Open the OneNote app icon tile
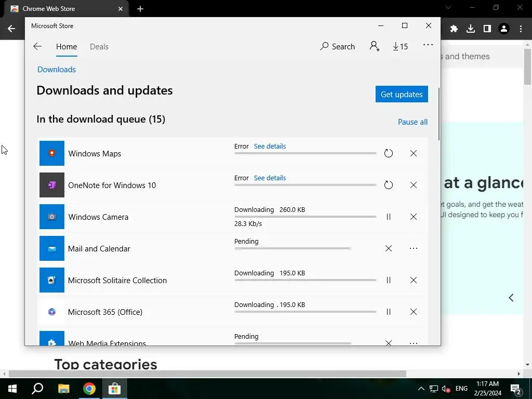Screen dimensions: 532x399 click(52, 185)
